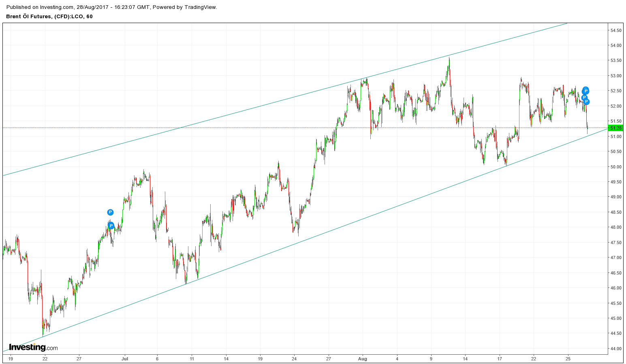Click the topmost blue P marker near August 28
The width and height of the screenshot is (626, 364).
(586, 91)
